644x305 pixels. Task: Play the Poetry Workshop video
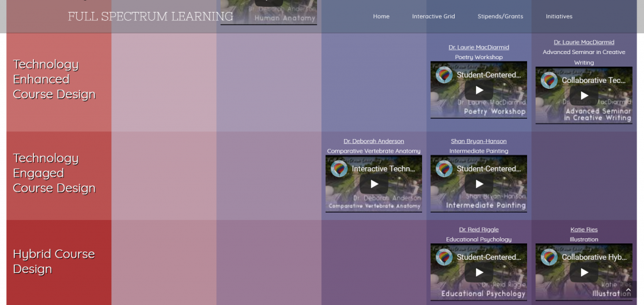479,90
